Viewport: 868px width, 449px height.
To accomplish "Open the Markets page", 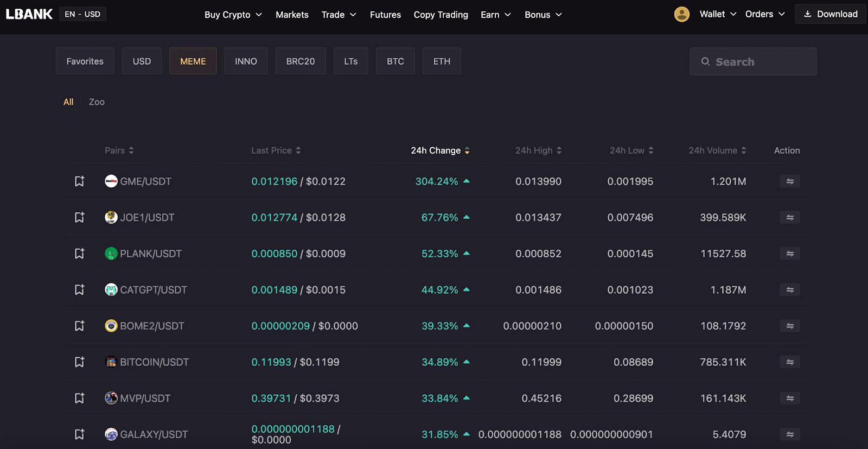I will (x=292, y=15).
